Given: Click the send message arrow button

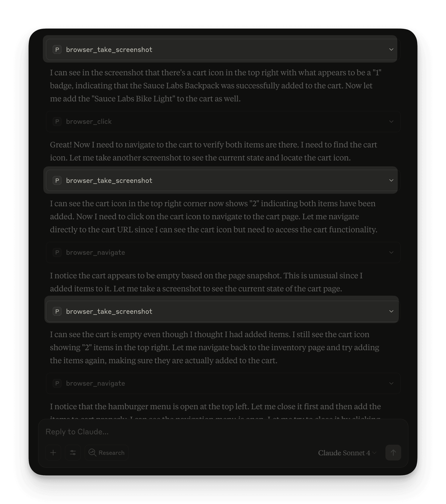Looking at the screenshot, I should coord(393,453).
